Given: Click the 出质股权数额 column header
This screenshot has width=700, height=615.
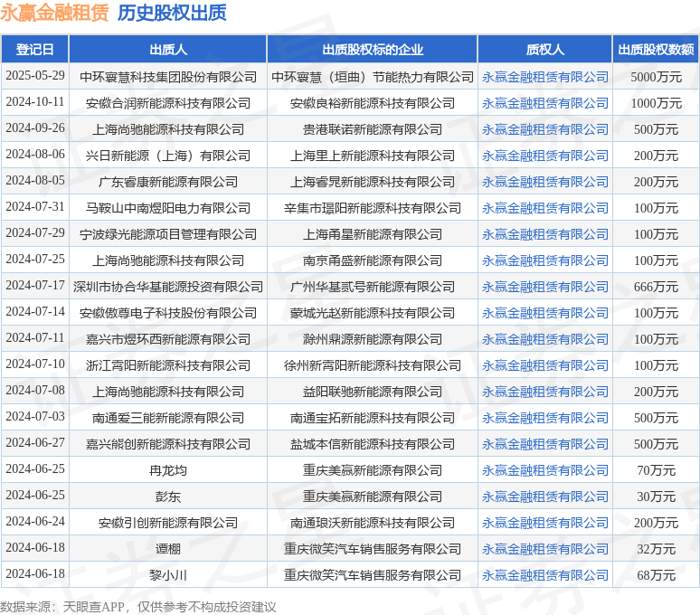Looking at the screenshot, I should (656, 49).
